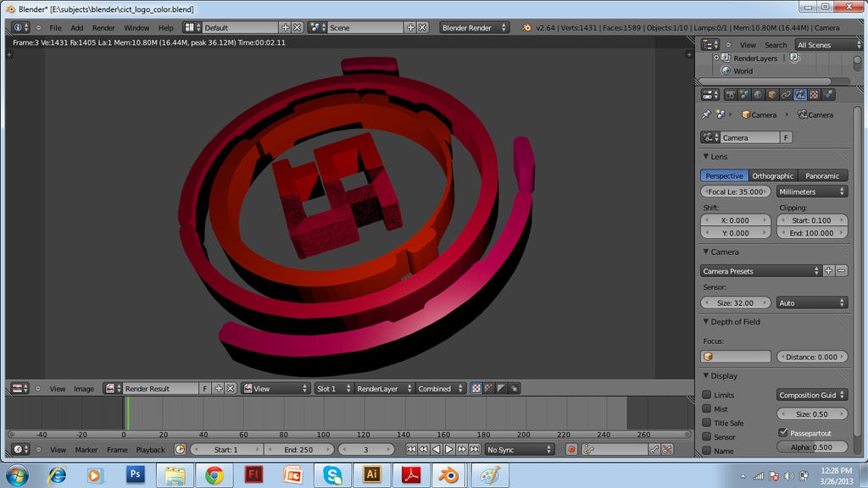Disable the Passepartout checkbox
The image size is (868, 488).
point(782,432)
